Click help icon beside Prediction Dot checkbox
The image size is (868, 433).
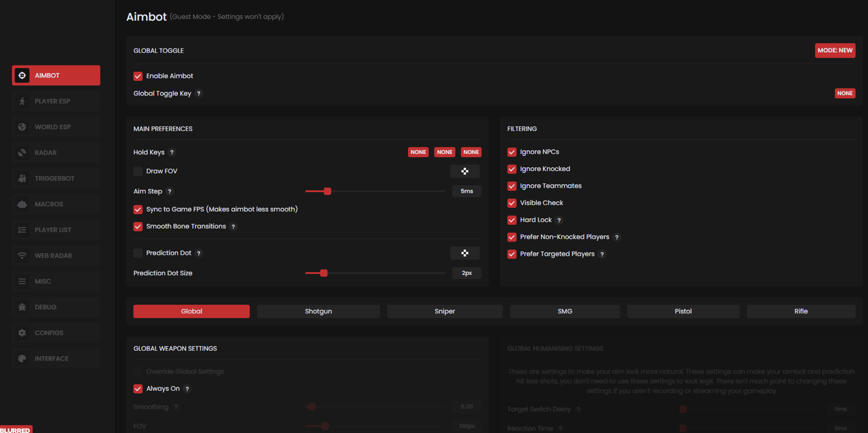coord(199,253)
